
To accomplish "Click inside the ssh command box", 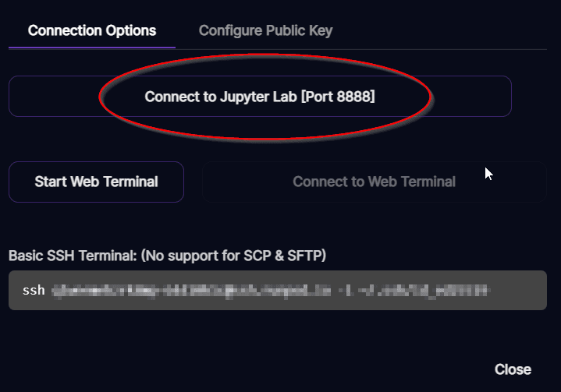I will (278, 290).
